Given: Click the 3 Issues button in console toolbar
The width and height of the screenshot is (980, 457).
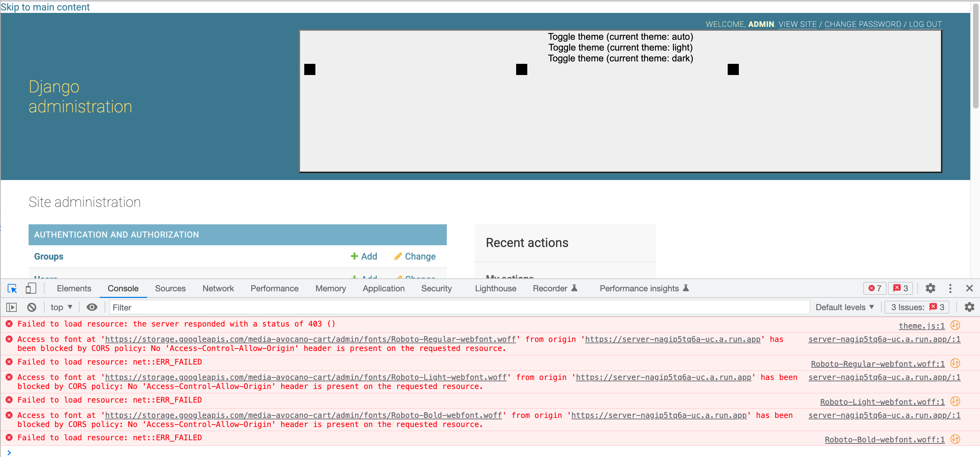Looking at the screenshot, I should point(917,307).
